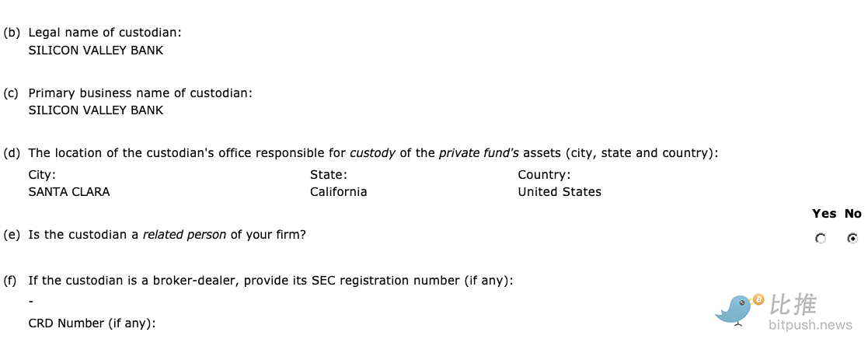The image size is (868, 346).
Task: Click the United States country value
Action: pos(559,192)
